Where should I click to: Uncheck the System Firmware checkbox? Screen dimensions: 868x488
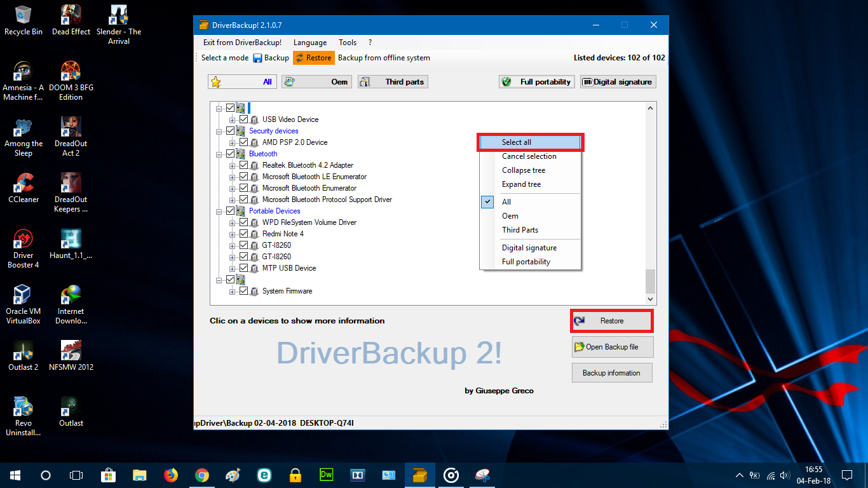243,291
